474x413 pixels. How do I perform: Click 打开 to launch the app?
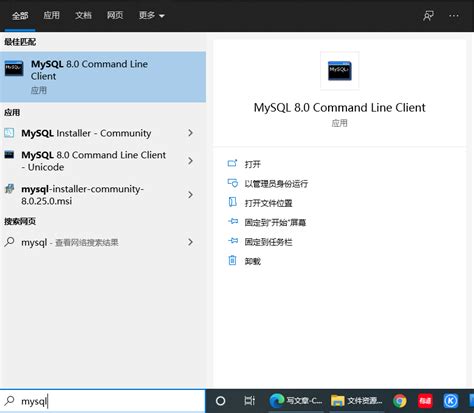click(252, 164)
